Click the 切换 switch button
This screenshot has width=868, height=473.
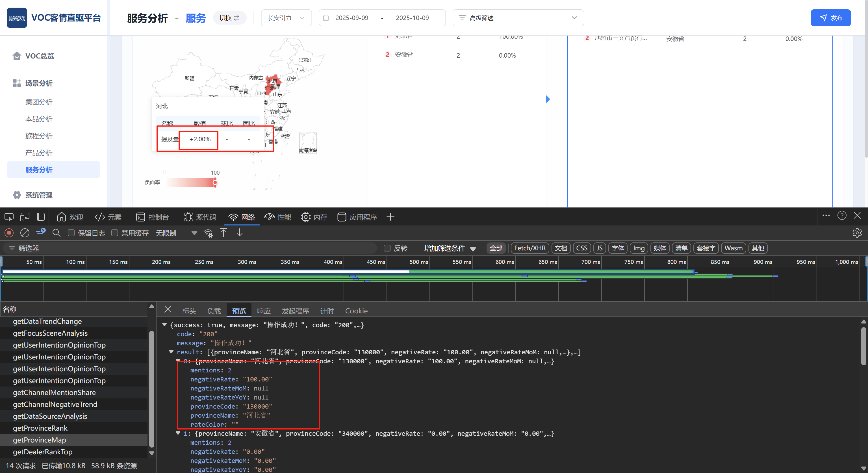click(x=229, y=18)
